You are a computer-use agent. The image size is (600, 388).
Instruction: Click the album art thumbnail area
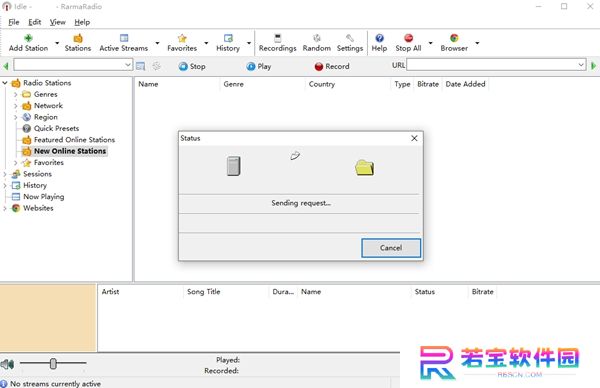pos(48,317)
